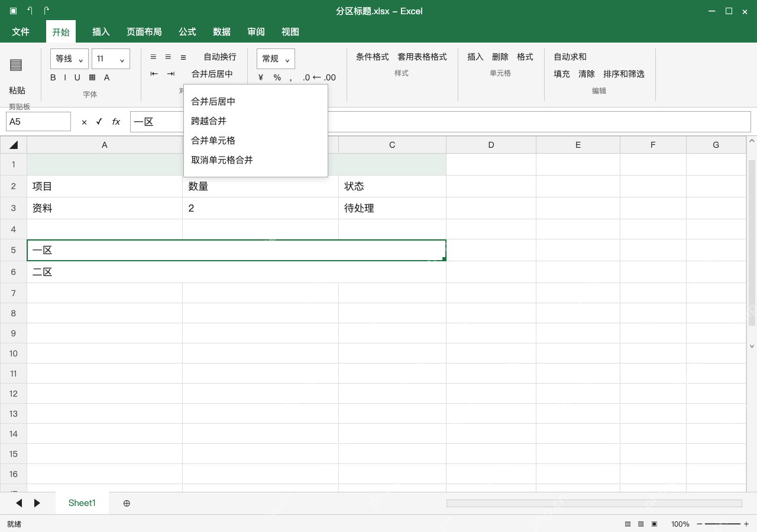Viewport: 757px width, 532px height.
Task: Click the 合并后居中 ribbon dropdown button
Action: tap(212, 74)
